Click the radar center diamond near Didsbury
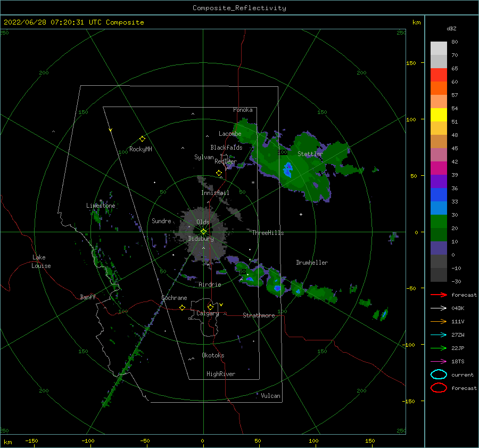This screenshot has height=448, width=479. tap(203, 232)
